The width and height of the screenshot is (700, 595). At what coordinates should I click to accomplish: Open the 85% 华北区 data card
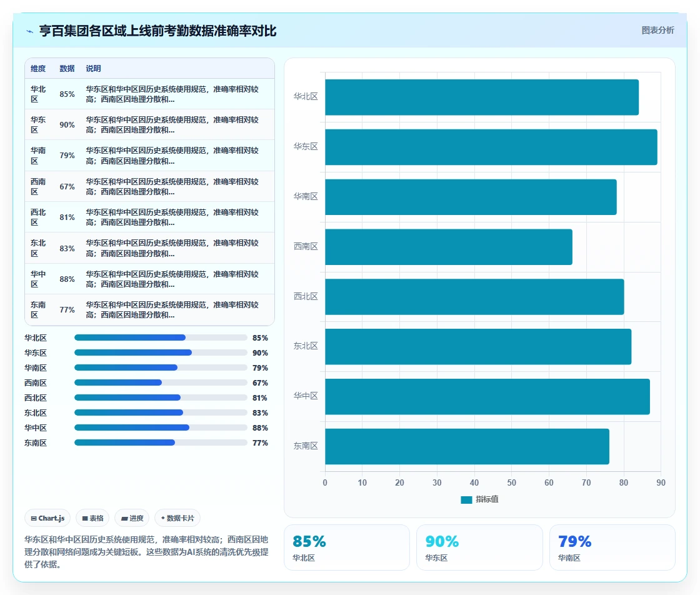(x=347, y=547)
